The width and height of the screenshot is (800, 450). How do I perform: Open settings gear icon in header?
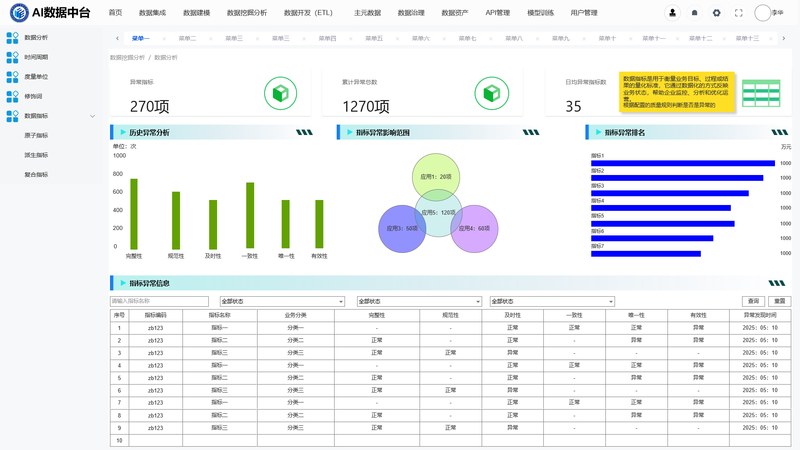[716, 13]
